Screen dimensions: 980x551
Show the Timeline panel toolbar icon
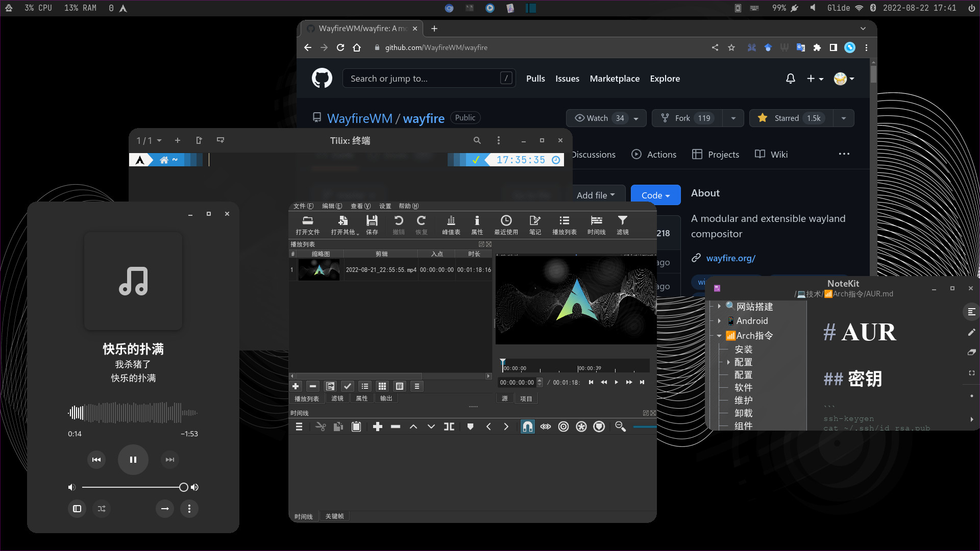tap(596, 220)
